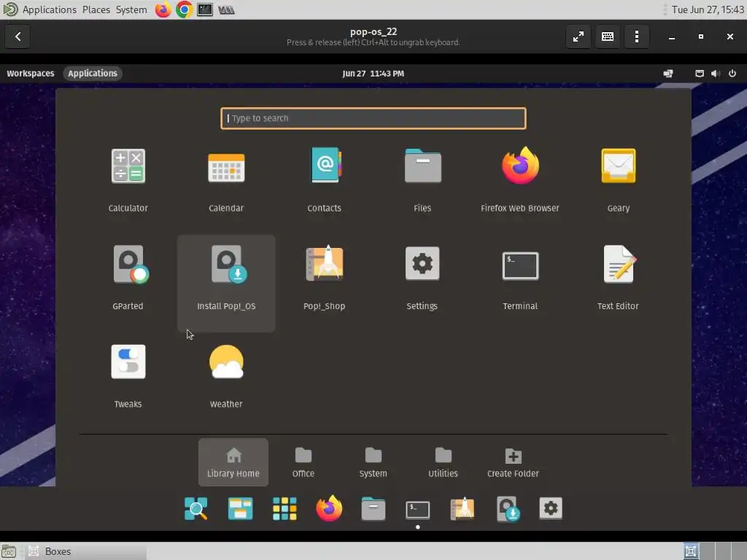Click the launcher search icon in dock
The height and width of the screenshot is (560, 747).
tap(196, 508)
